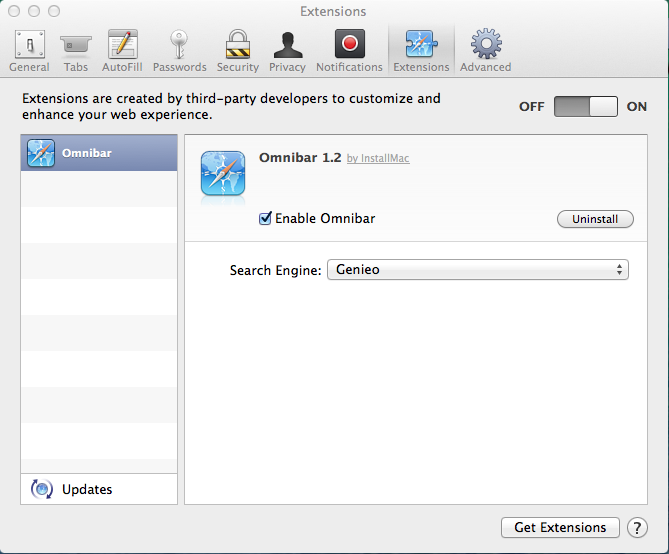The image size is (669, 554).
Task: Select the Extensions toolbar tab
Action: point(421,51)
